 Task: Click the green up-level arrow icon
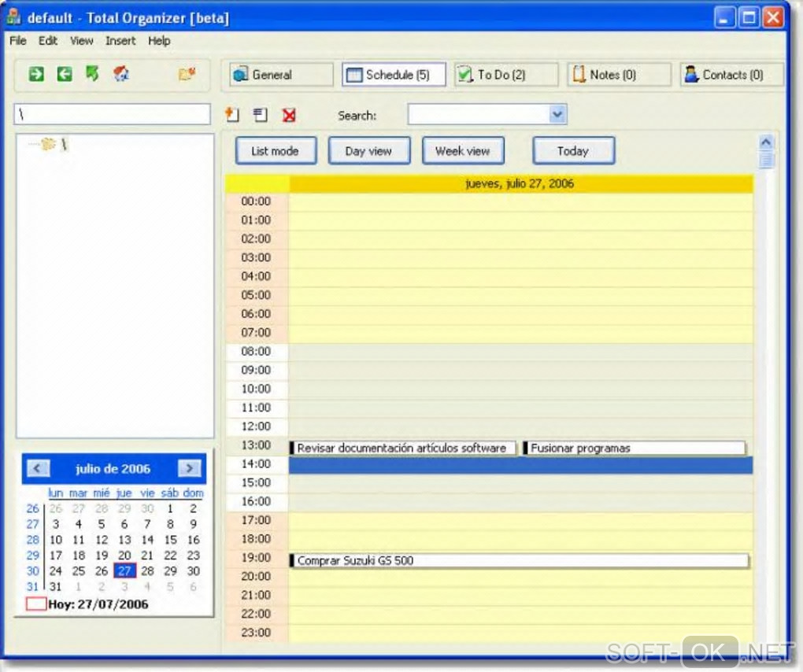[x=92, y=74]
